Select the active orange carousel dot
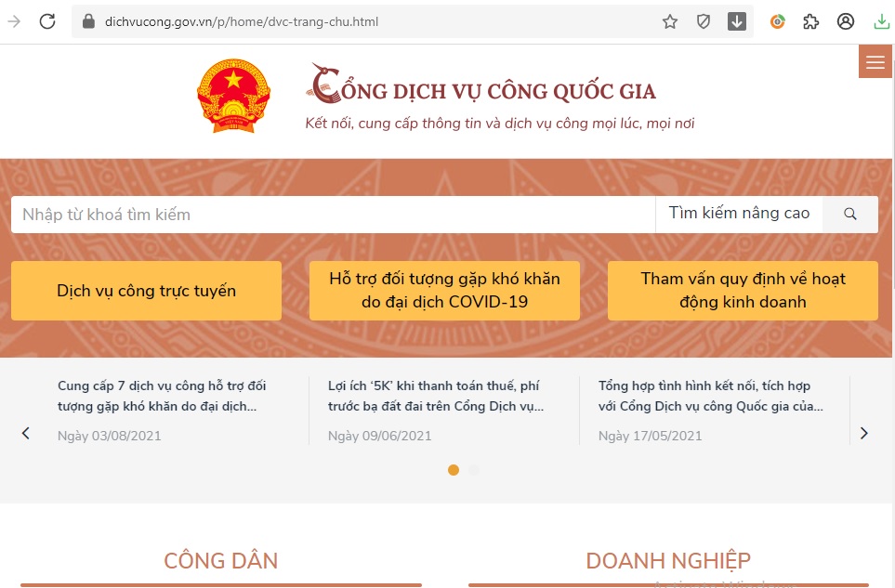Viewport: 895px width, 588px height. pyautogui.click(x=454, y=470)
